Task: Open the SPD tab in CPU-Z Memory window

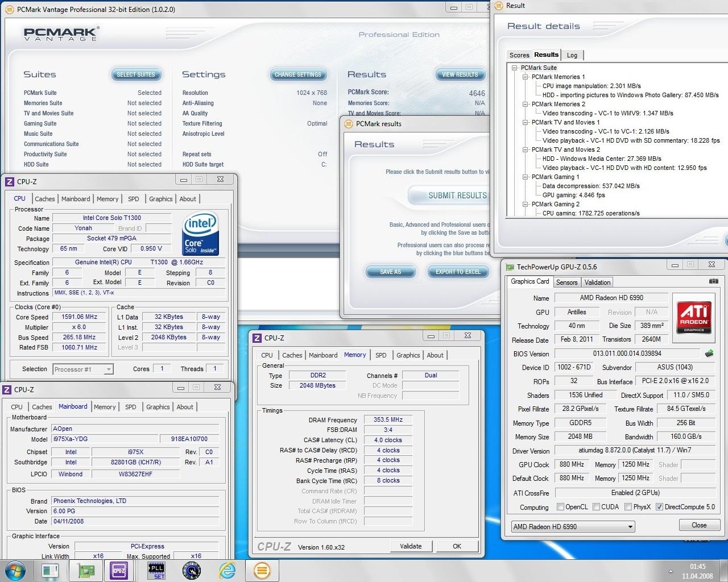Action: click(381, 355)
